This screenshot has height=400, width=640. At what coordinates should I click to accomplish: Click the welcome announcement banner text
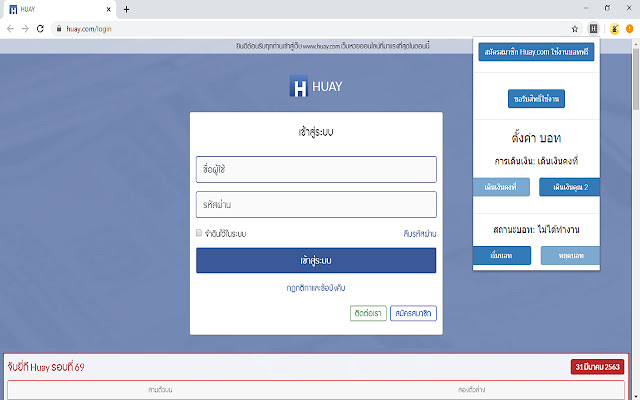click(333, 46)
